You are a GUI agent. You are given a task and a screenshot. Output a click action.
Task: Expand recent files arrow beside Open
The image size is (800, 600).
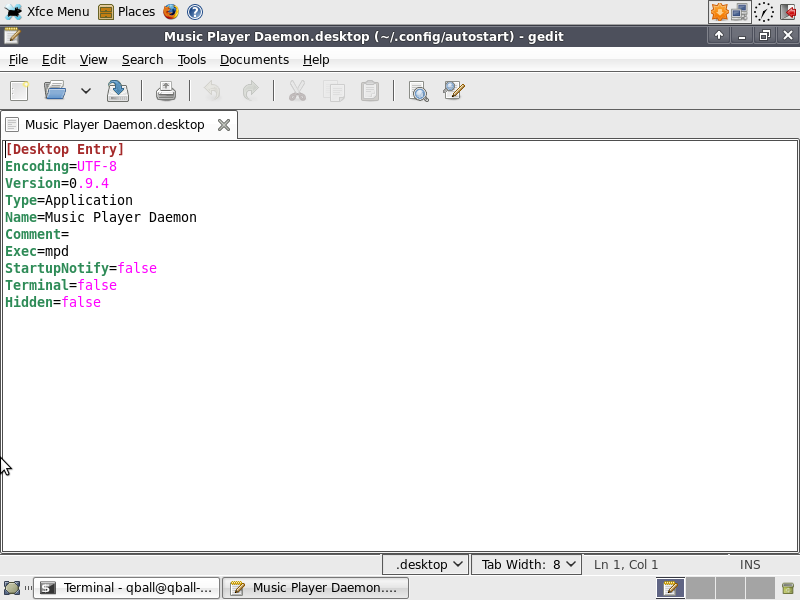(x=86, y=91)
